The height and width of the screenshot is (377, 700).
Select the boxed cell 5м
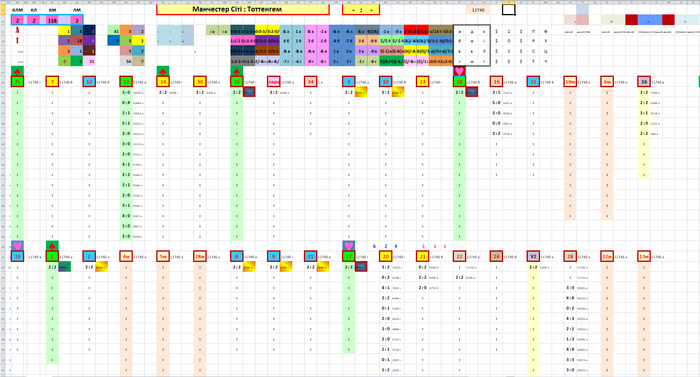click(163, 256)
